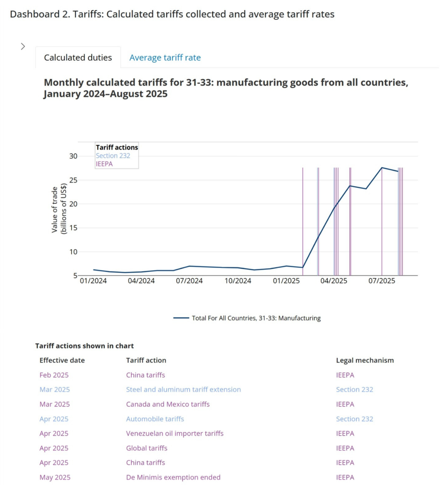
Task: Click the Section 232 legal mechanism label
Action: [x=354, y=389]
